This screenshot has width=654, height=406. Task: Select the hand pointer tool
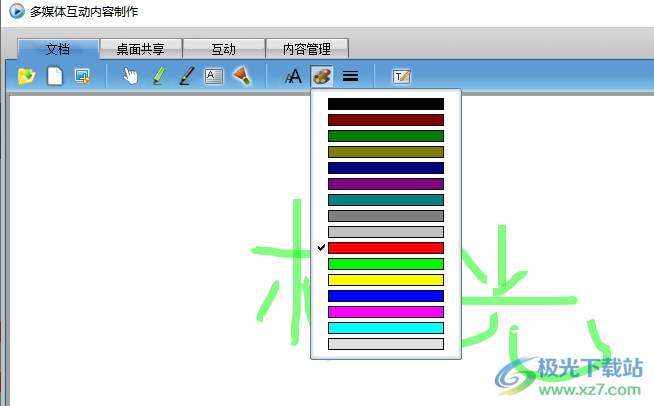click(x=131, y=76)
